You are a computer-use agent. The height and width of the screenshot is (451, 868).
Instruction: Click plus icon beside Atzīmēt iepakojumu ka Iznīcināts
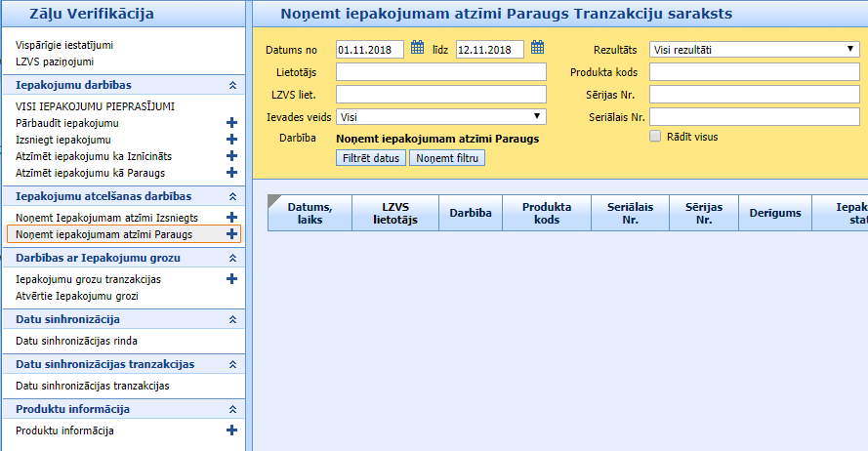(231, 156)
